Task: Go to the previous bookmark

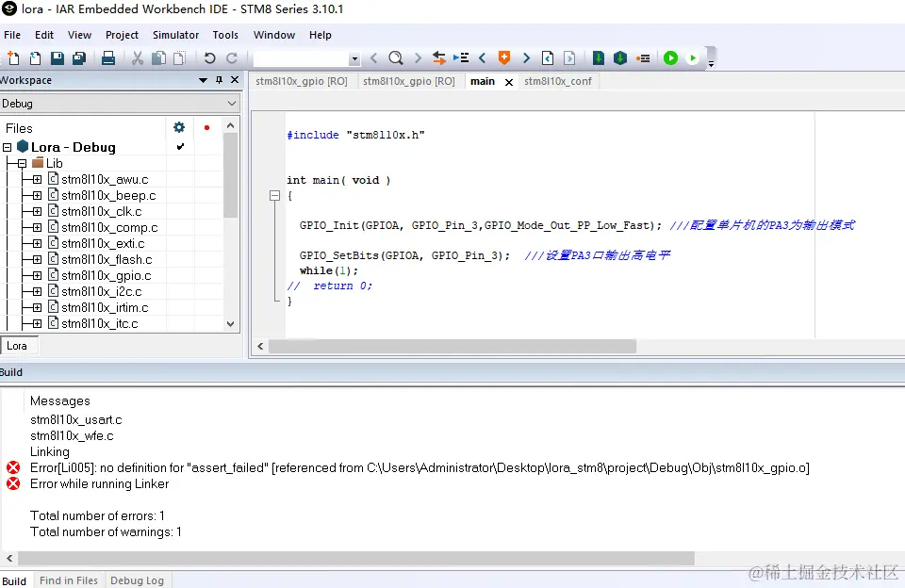Action: pyautogui.click(x=483, y=57)
